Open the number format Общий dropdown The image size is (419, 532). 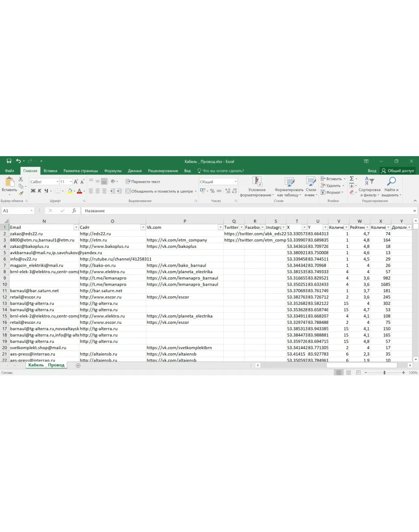pos(235,182)
